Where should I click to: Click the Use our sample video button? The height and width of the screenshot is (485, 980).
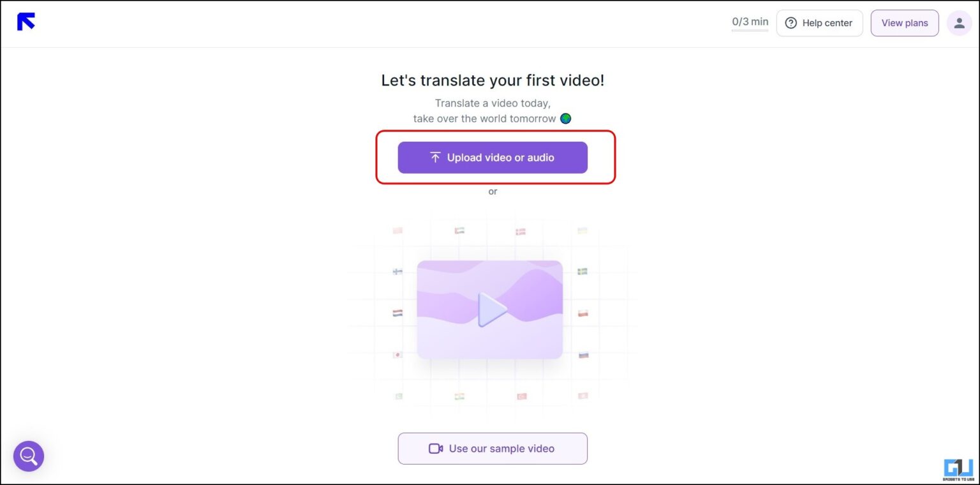(492, 448)
